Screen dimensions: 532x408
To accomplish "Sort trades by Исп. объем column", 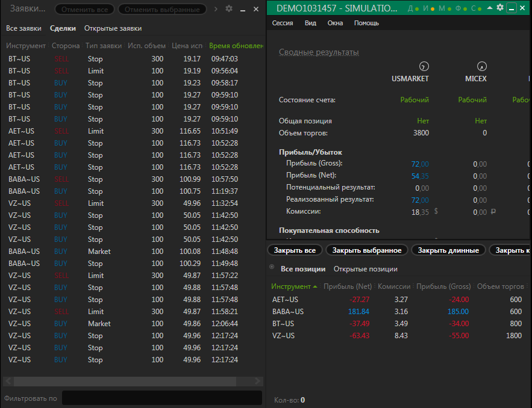I will [x=146, y=46].
